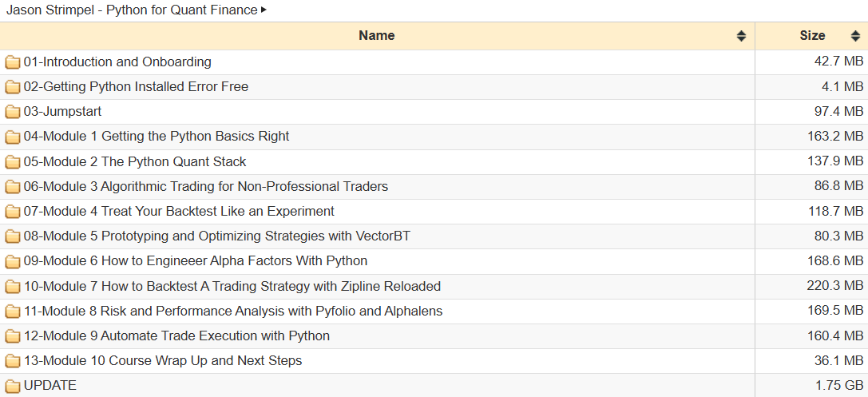Open 04-Module 1 Getting the Python Basics Right

coord(157,137)
